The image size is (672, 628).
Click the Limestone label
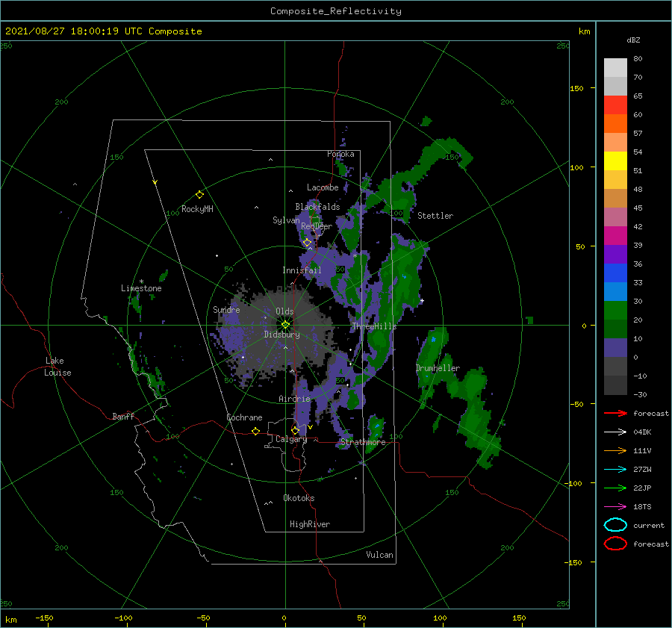141,288
